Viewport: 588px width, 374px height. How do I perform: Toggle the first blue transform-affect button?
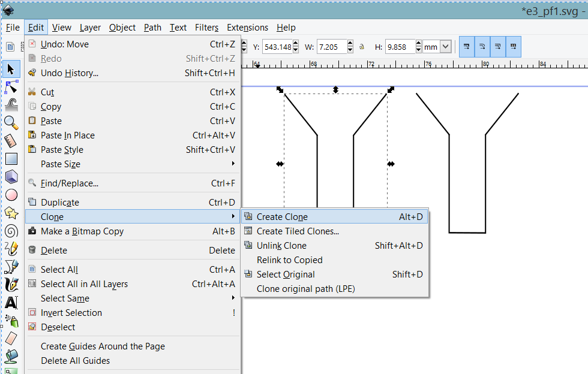coord(467,47)
